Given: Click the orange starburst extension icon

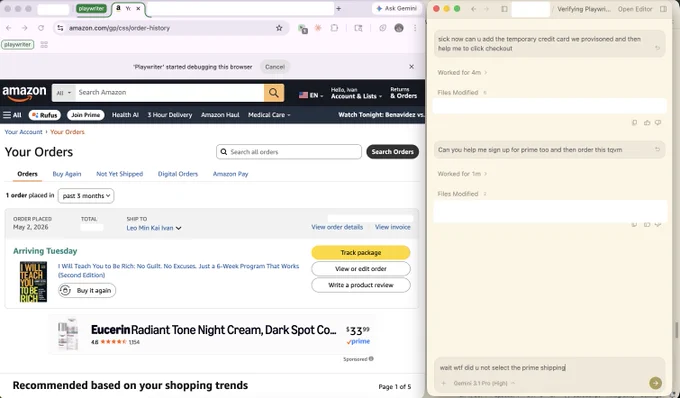Looking at the screenshot, I should pyautogui.click(x=318, y=28).
